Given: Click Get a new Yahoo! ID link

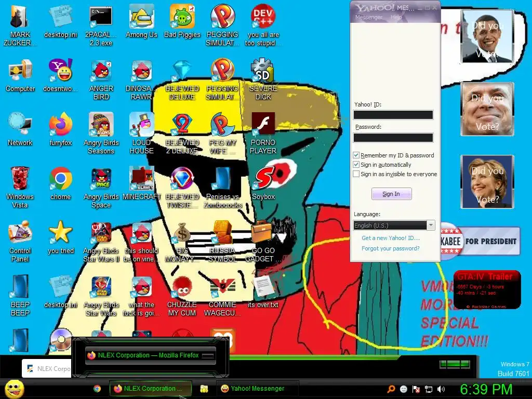Looking at the screenshot, I should pyautogui.click(x=391, y=238).
